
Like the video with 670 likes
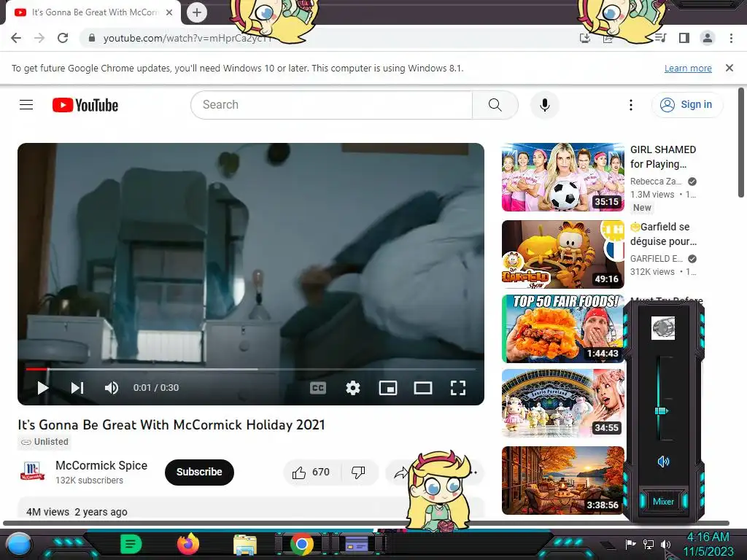(311, 472)
